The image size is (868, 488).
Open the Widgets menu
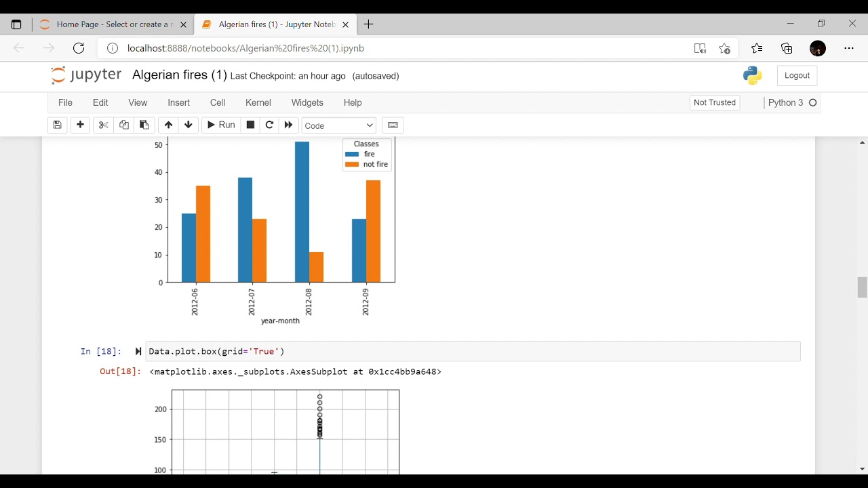pyautogui.click(x=307, y=103)
